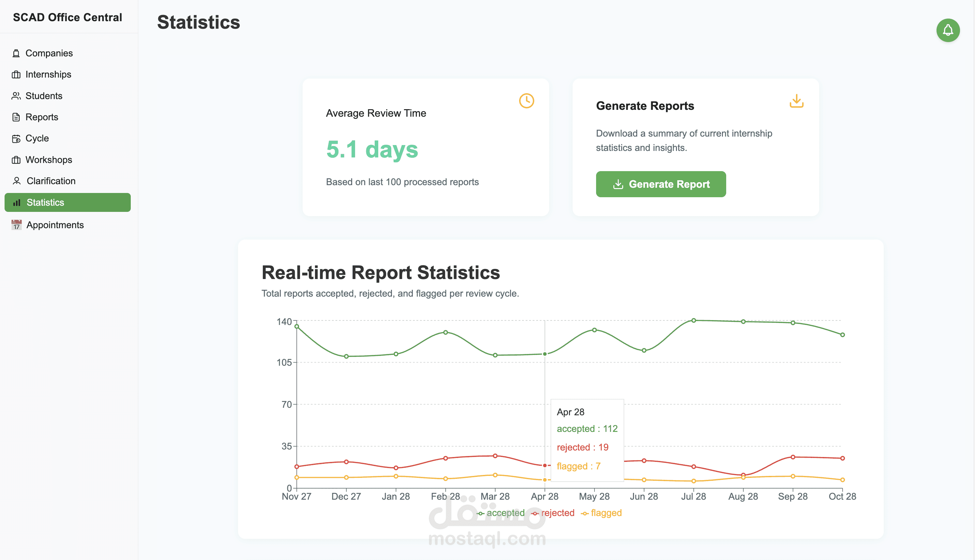Open the Workshops section
975x560 pixels.
click(x=49, y=160)
